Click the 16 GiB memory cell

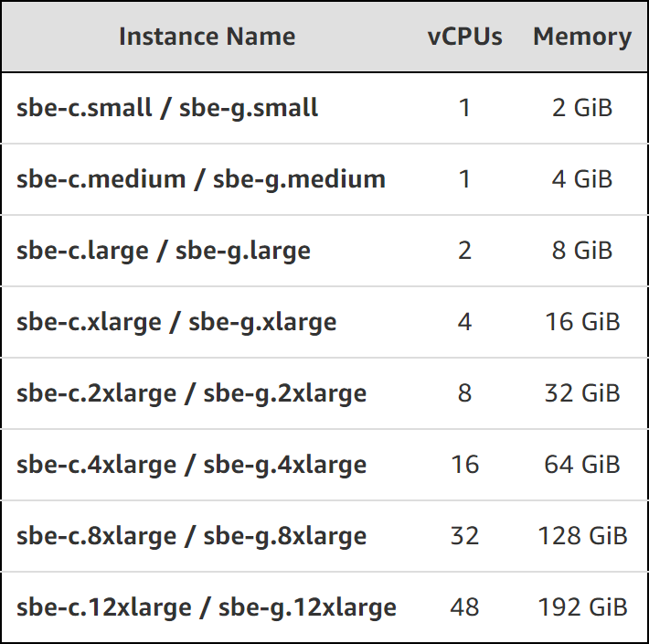tap(582, 322)
